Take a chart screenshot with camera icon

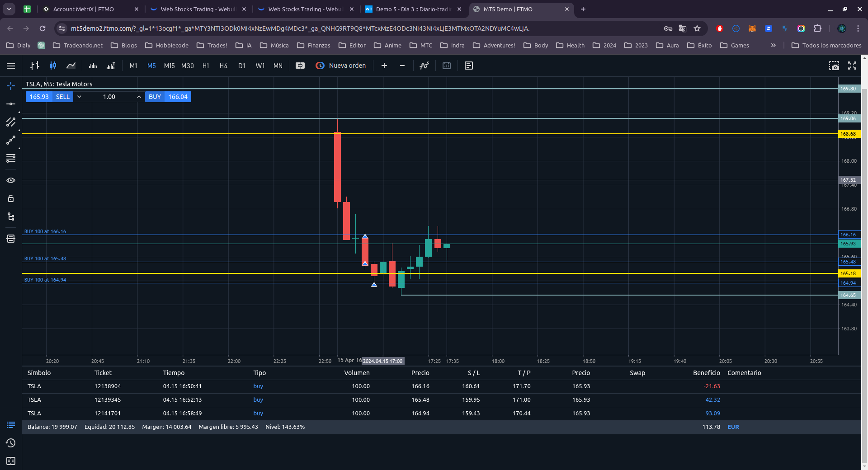pyautogui.click(x=834, y=66)
